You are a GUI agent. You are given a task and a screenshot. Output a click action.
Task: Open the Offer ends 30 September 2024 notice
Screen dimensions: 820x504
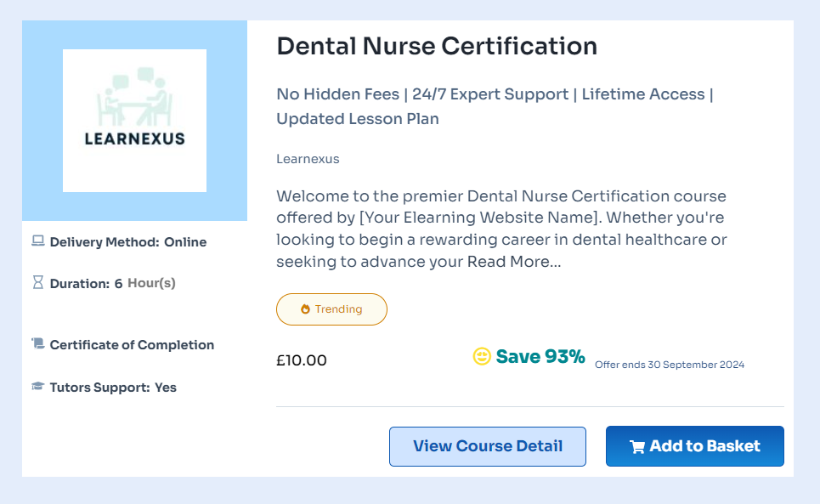[x=669, y=365]
